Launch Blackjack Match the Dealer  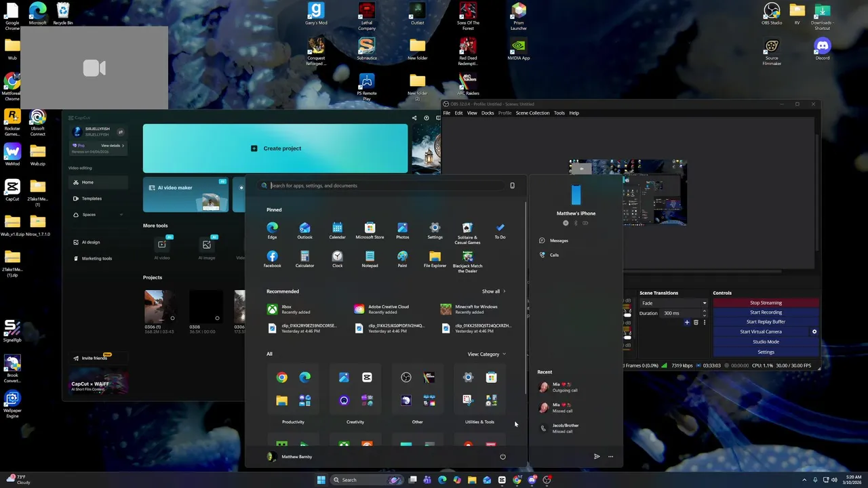tap(467, 262)
